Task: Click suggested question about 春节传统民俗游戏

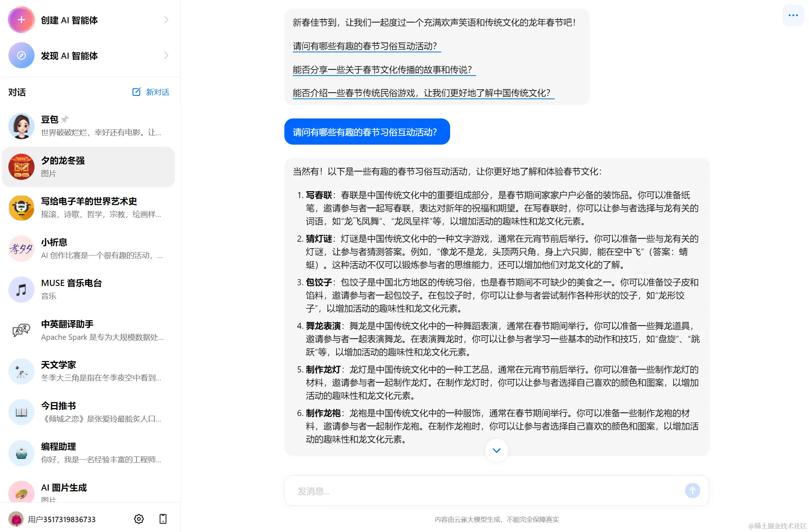Action: (421, 93)
